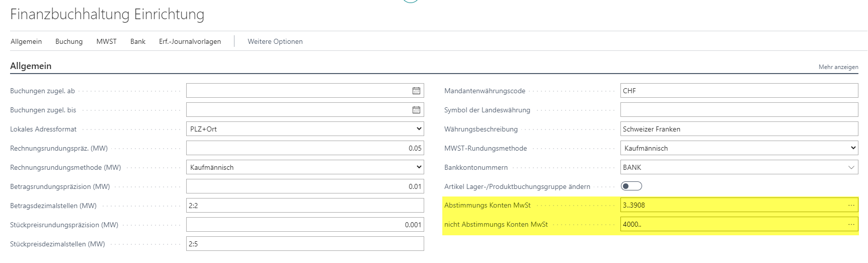Open the MWST-Rundungsmethode dropdown
The image size is (868, 263).
pyautogui.click(x=739, y=148)
